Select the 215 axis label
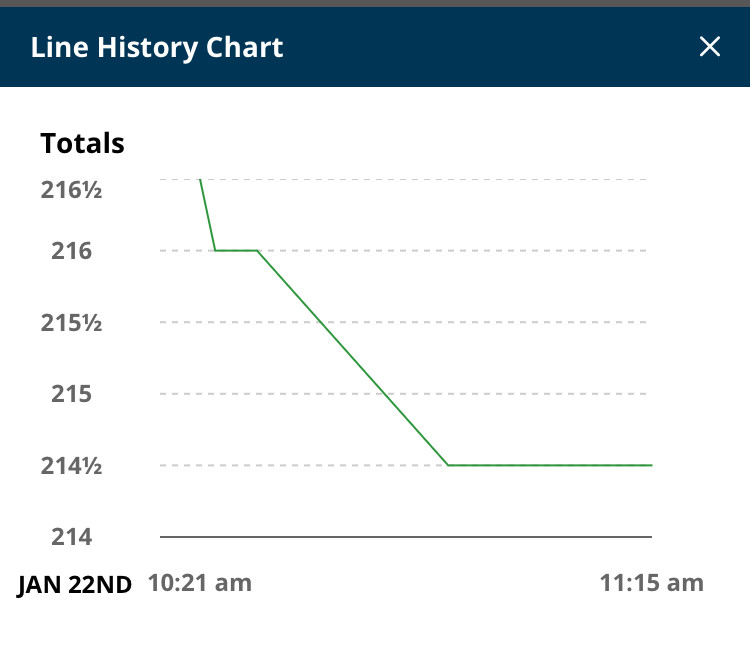 pos(71,394)
